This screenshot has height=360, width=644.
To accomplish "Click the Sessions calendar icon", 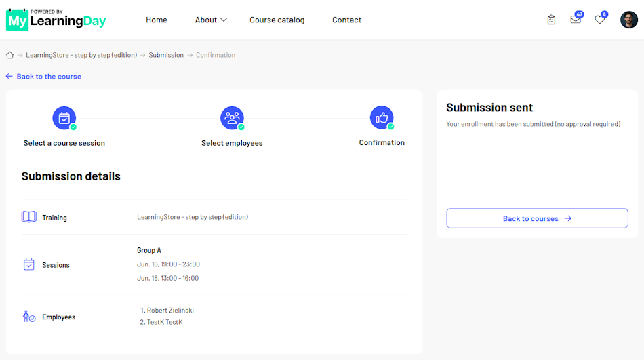I will [x=28, y=264].
